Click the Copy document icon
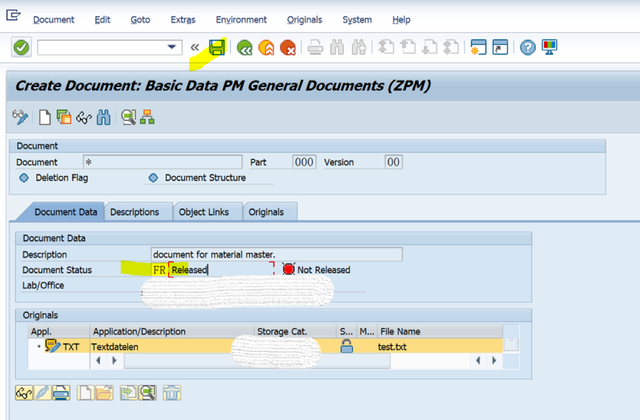 [x=64, y=118]
